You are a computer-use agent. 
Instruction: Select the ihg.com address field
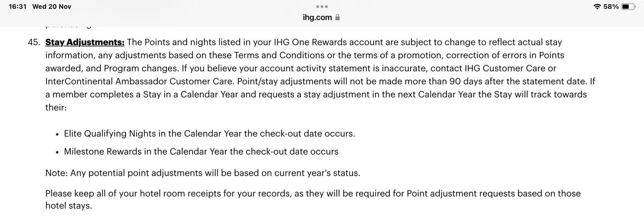pyautogui.click(x=317, y=17)
